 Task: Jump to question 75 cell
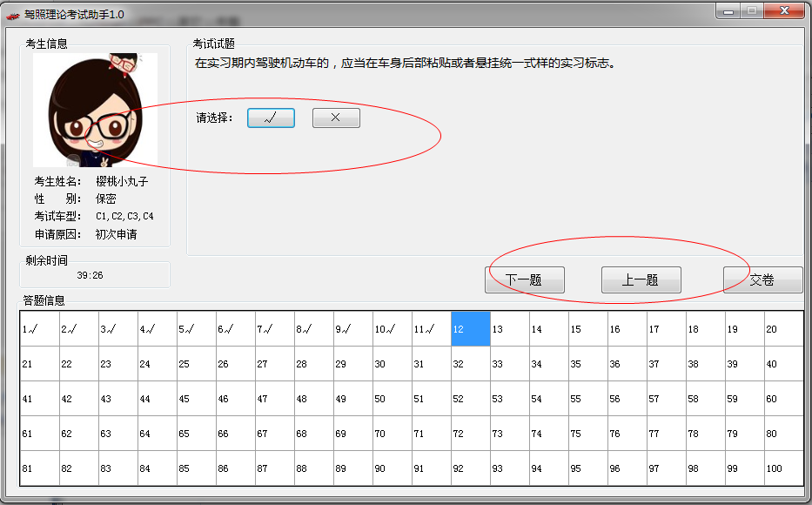tap(588, 434)
